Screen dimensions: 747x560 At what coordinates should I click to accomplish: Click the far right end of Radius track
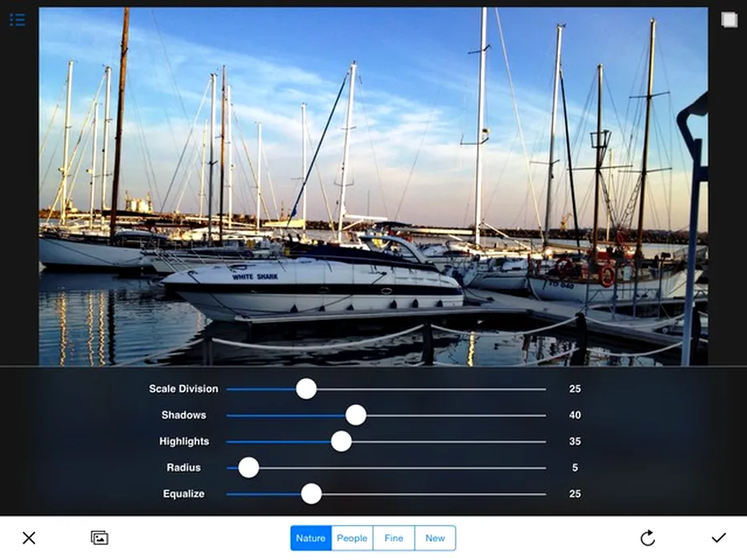543,468
